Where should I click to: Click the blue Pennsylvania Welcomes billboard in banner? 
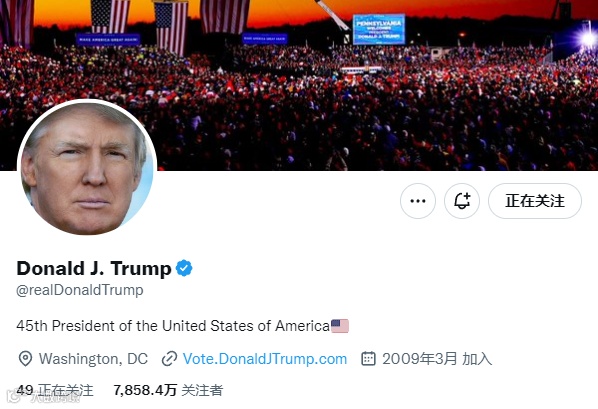[x=379, y=29]
